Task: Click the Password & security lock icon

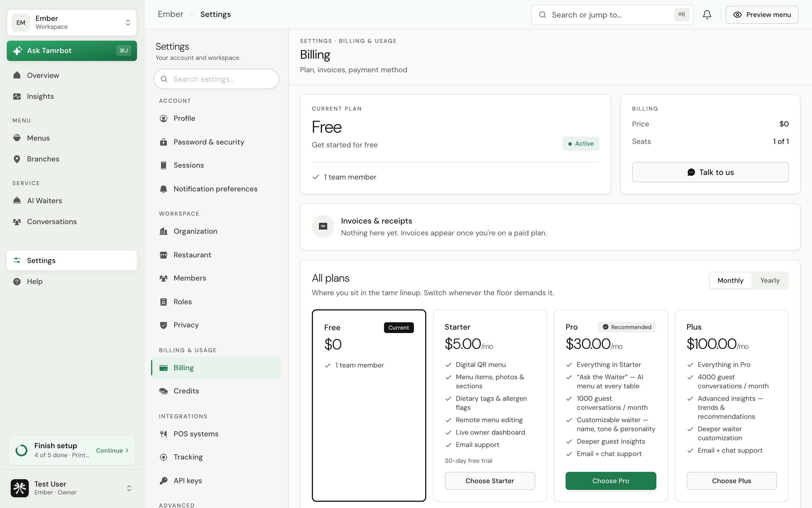Action: point(164,142)
